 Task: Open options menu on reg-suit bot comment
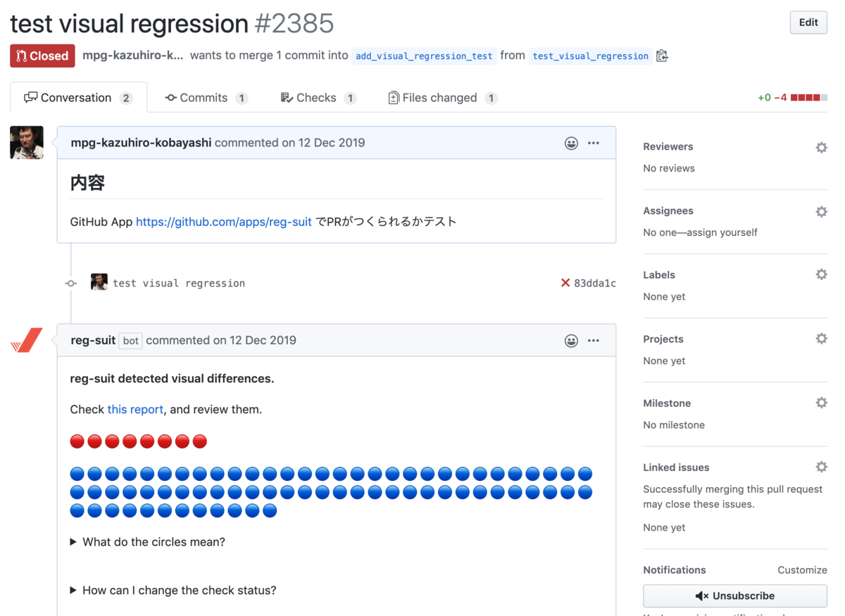point(594,341)
